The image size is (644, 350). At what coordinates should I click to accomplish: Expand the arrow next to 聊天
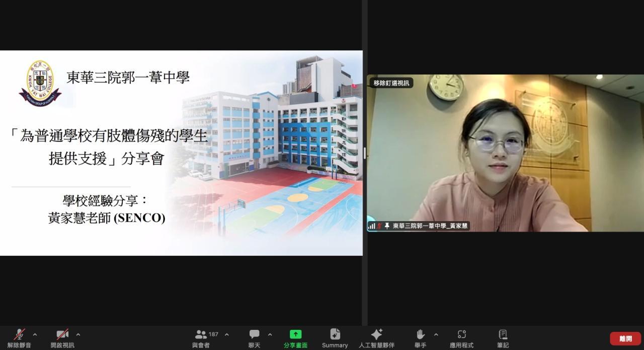tap(270, 334)
